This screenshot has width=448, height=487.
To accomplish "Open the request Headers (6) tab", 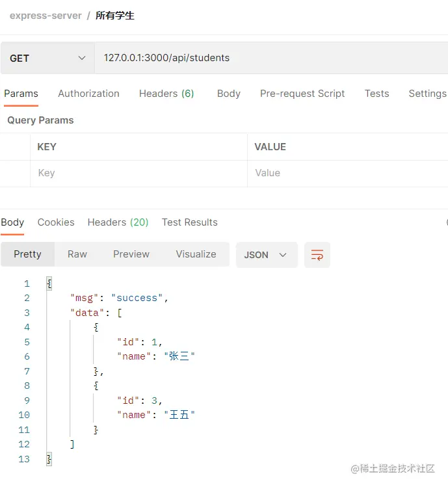I will point(166,94).
